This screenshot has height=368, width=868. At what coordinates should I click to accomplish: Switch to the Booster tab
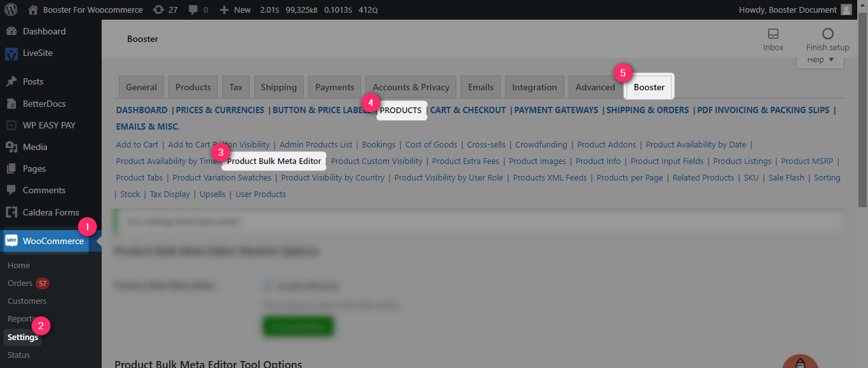(x=649, y=87)
